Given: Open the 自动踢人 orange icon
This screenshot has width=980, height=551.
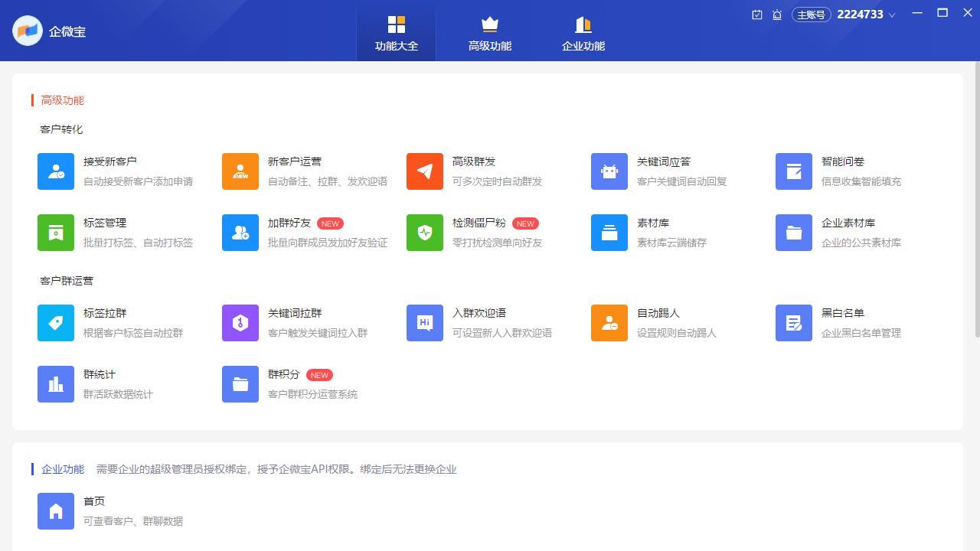Looking at the screenshot, I should click(x=609, y=323).
